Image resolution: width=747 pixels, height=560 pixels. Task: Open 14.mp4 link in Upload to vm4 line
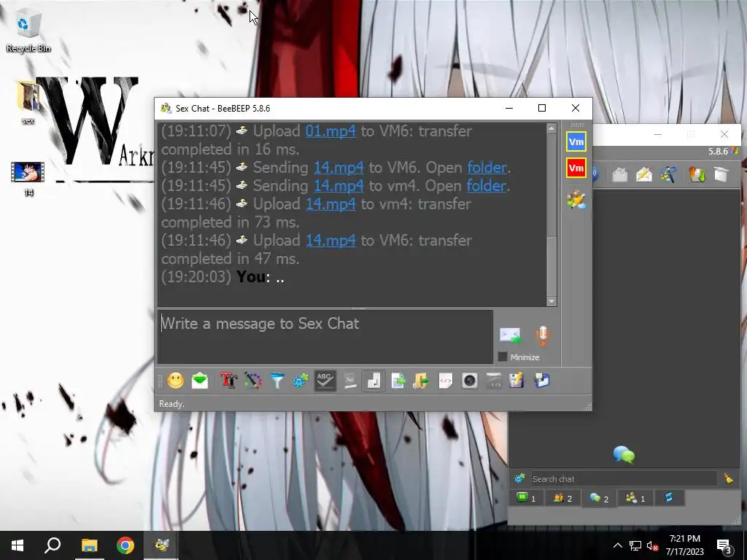click(x=330, y=204)
